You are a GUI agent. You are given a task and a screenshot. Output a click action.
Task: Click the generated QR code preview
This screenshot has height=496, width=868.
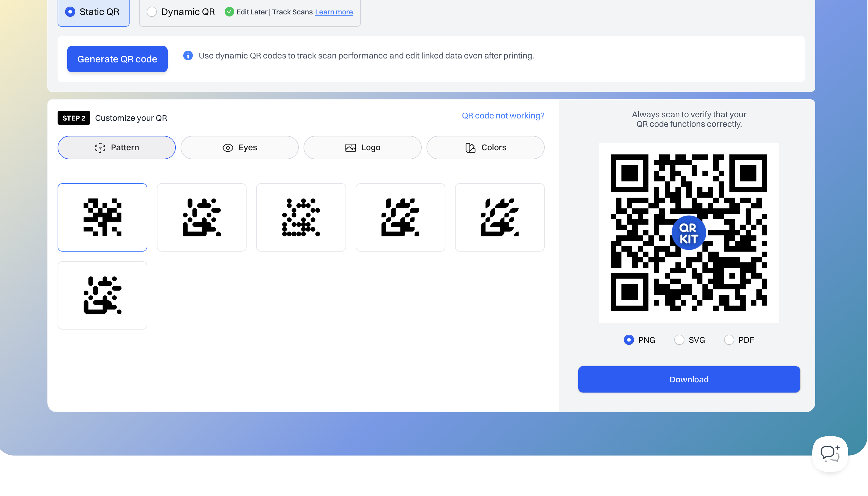click(x=689, y=233)
